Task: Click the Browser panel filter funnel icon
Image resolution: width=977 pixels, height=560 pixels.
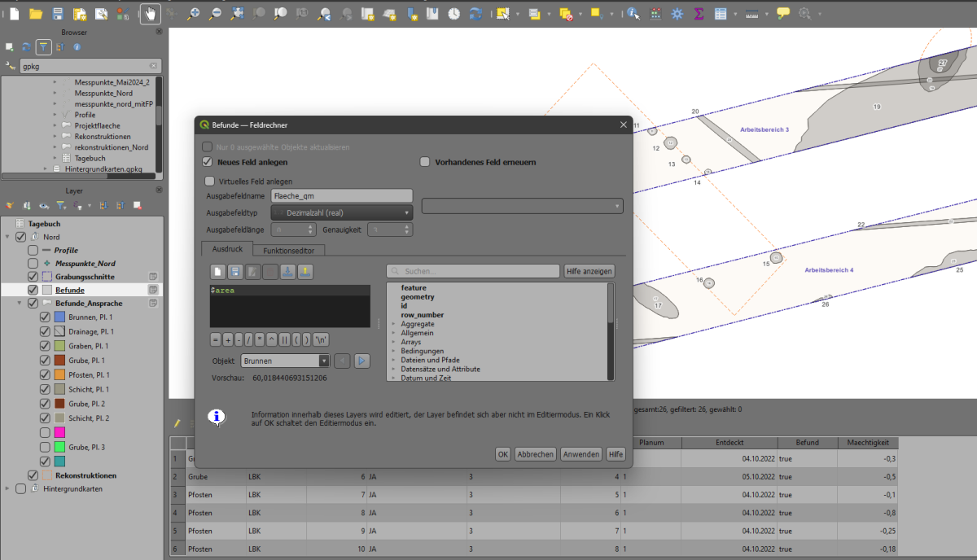Action: coord(43,47)
